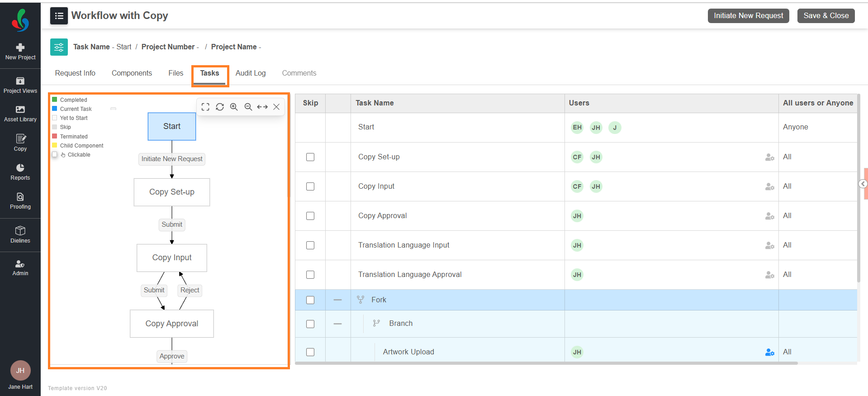This screenshot has height=396, width=868.
Task: Click the zoom out magnifier icon
Action: 248,107
